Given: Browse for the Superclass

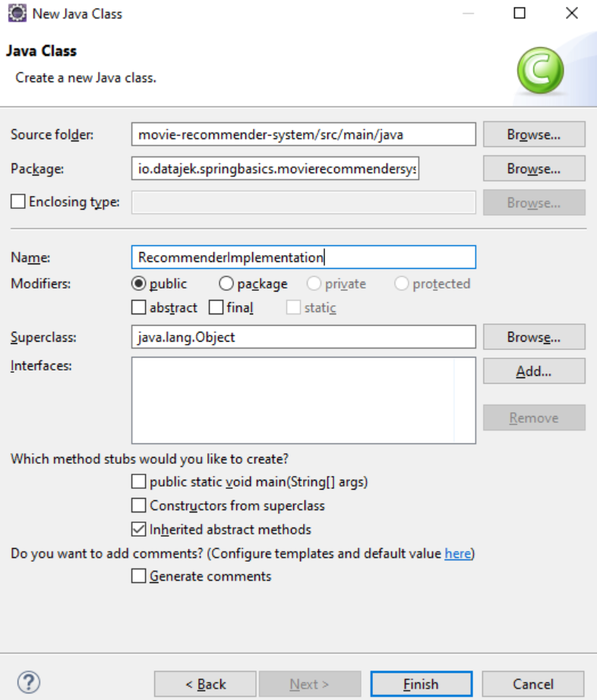Looking at the screenshot, I should point(534,336).
